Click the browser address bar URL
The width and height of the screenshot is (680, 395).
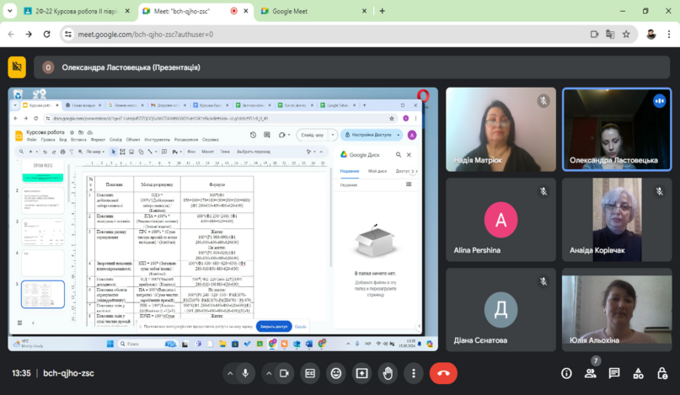tap(145, 34)
